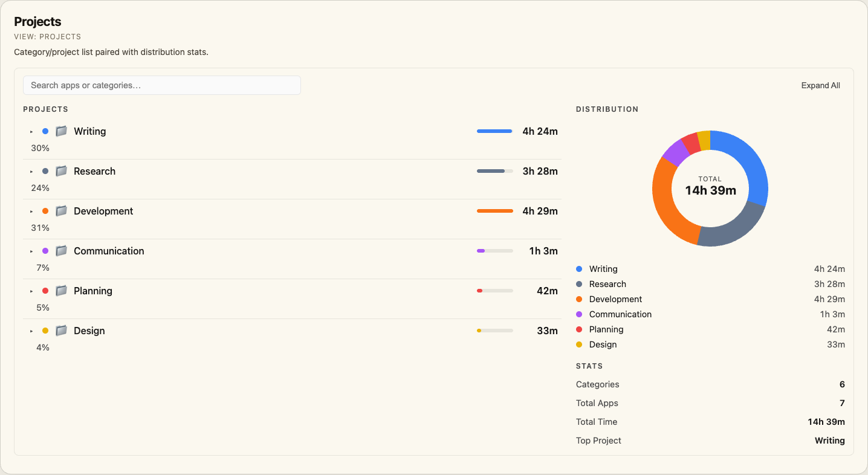This screenshot has width=868, height=475.
Task: Click the Design progress bar
Action: (495, 331)
